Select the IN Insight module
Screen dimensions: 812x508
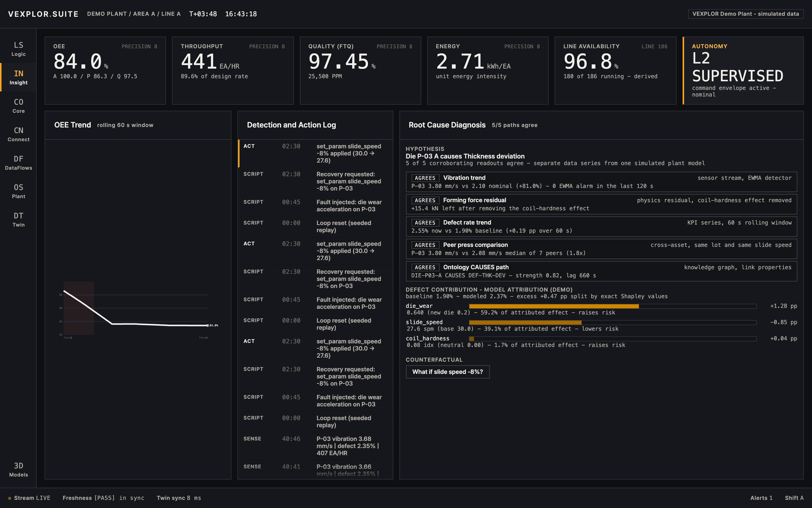tap(19, 77)
